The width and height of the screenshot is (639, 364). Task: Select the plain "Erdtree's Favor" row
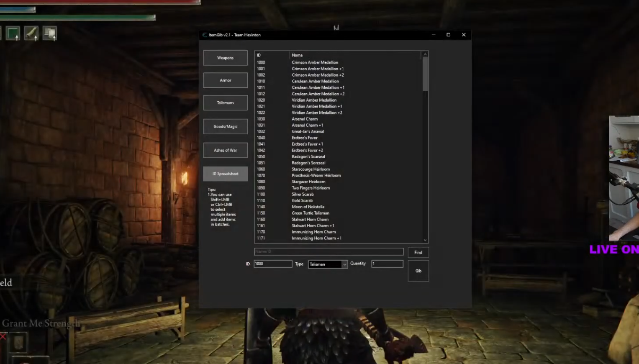point(338,138)
